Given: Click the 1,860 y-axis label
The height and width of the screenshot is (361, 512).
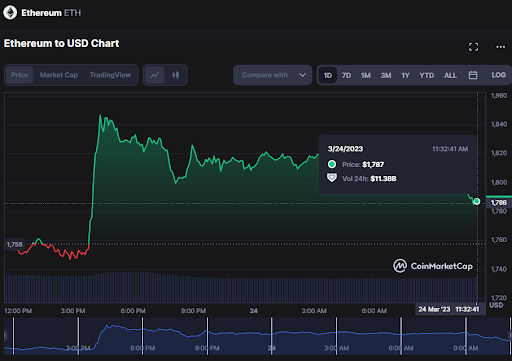Looking at the screenshot, I should [499, 96].
